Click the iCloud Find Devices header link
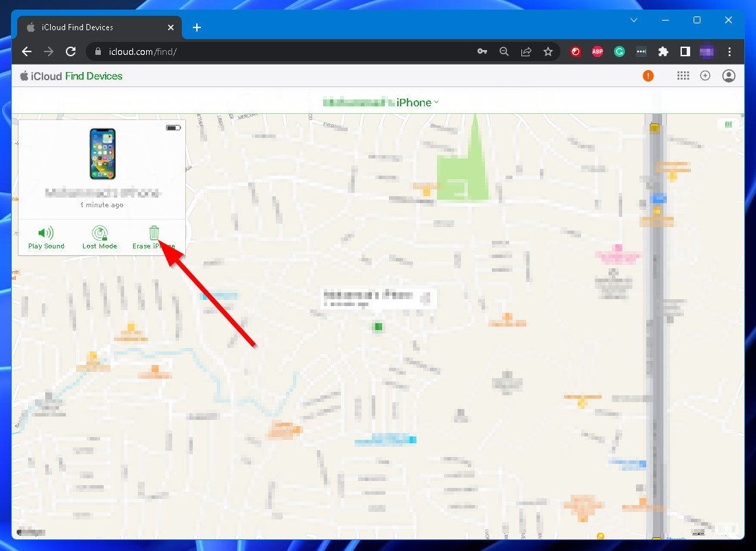756x551 pixels. click(x=71, y=76)
